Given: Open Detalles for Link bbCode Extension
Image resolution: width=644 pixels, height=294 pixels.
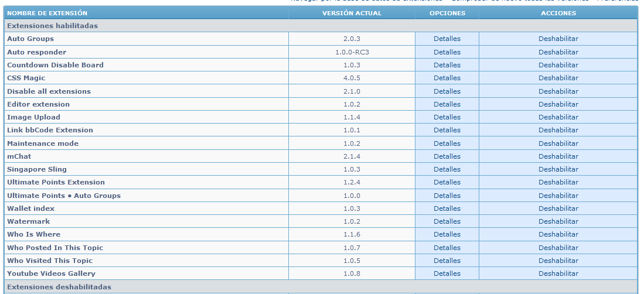Looking at the screenshot, I should pyautogui.click(x=447, y=130).
